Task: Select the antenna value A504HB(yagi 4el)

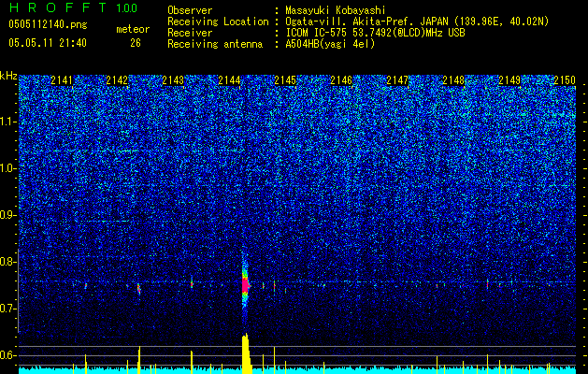Action: click(330, 44)
